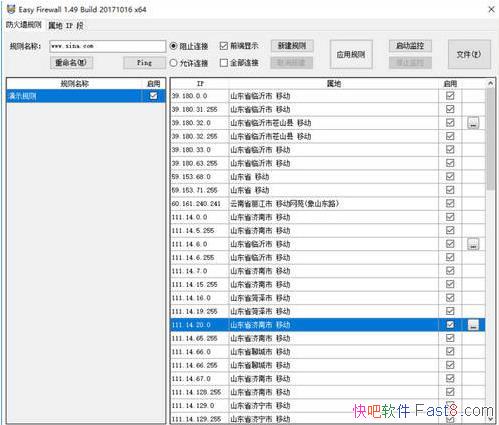Select the IP cell 39.180.32.255
This screenshot has width=499, height=425.
coord(200,136)
